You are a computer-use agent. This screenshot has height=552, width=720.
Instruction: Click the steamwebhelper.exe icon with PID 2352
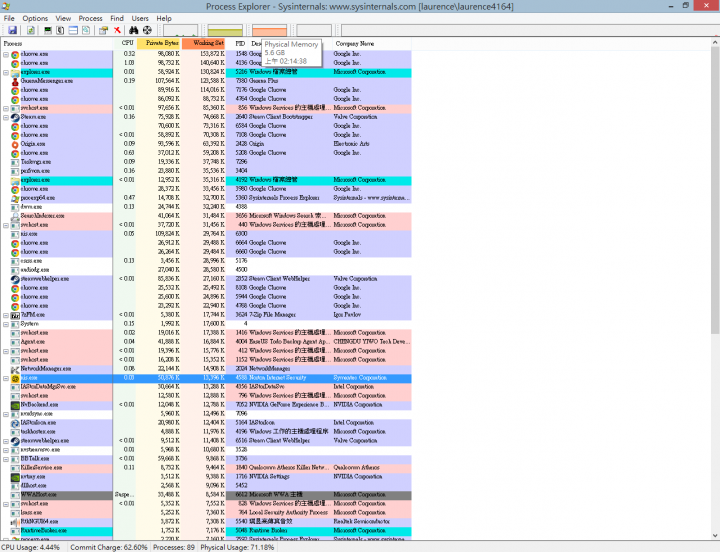[x=15, y=279]
